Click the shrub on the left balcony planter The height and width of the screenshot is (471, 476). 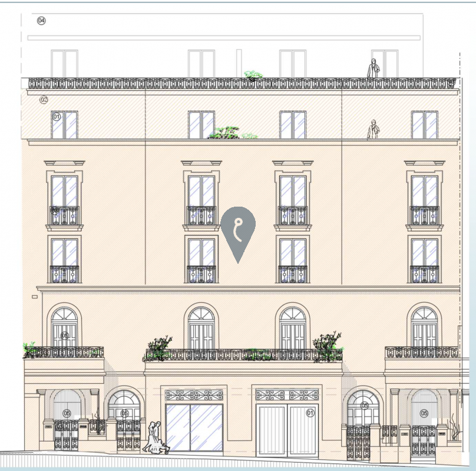[x=29, y=349]
